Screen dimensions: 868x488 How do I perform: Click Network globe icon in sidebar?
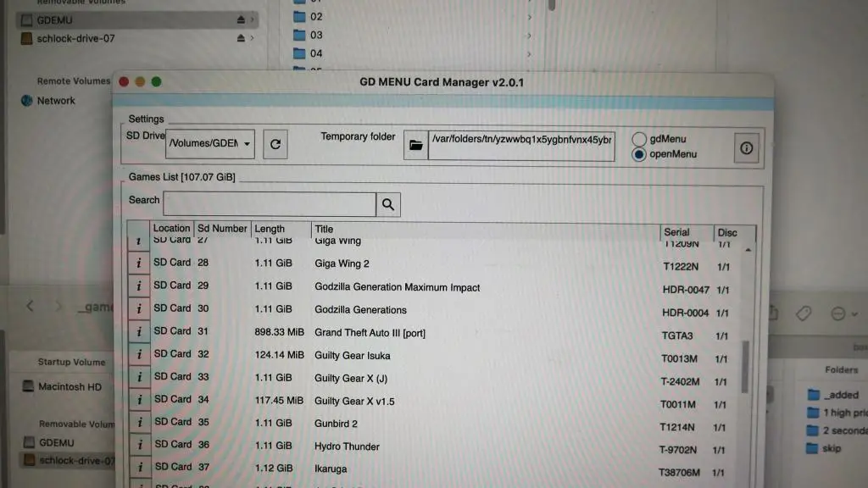pyautogui.click(x=26, y=101)
